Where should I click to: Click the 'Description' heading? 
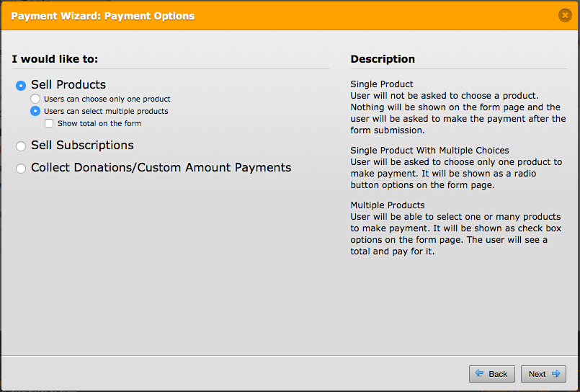tap(383, 59)
